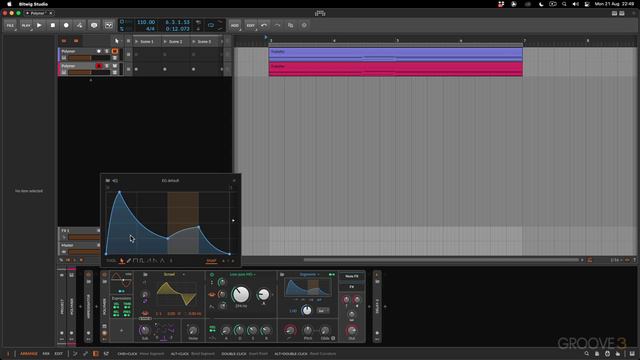Stop the transport
Image resolution: width=640 pixels, height=360 pixels.
click(53, 25)
